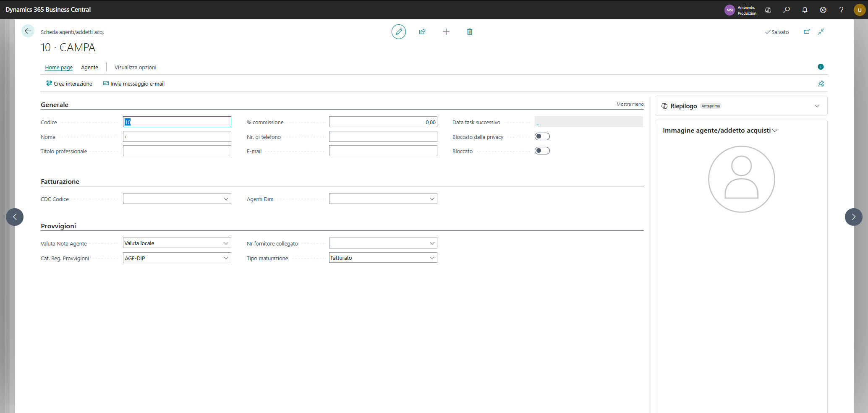The height and width of the screenshot is (413, 868).
Task: Click the plus icon to create new record
Action: pyautogui.click(x=446, y=32)
